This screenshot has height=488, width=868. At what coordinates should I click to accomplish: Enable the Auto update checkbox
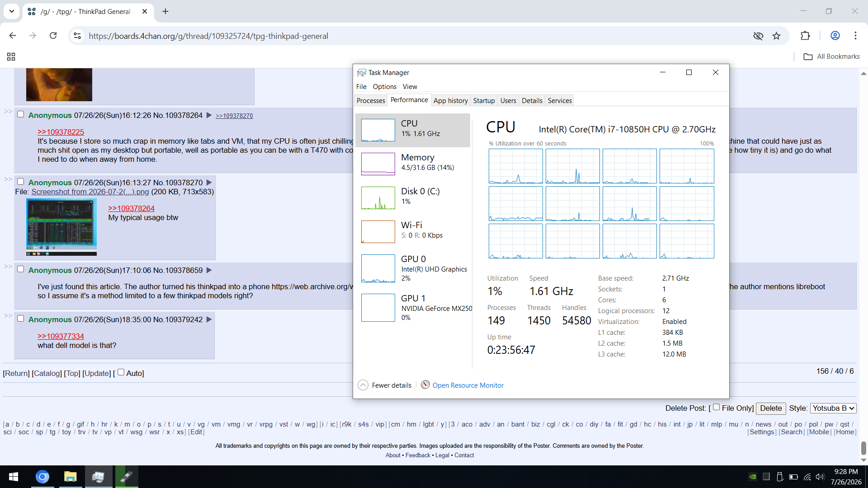(x=121, y=372)
